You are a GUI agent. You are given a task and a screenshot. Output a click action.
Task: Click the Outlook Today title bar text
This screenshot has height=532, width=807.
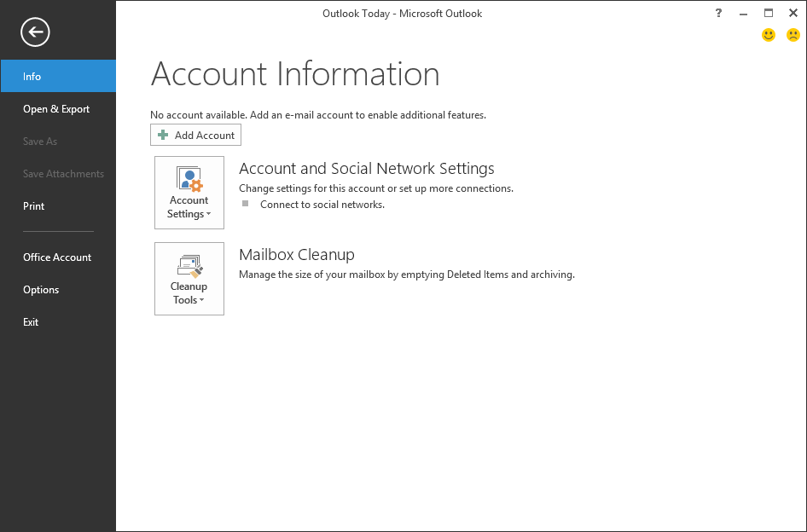point(402,14)
